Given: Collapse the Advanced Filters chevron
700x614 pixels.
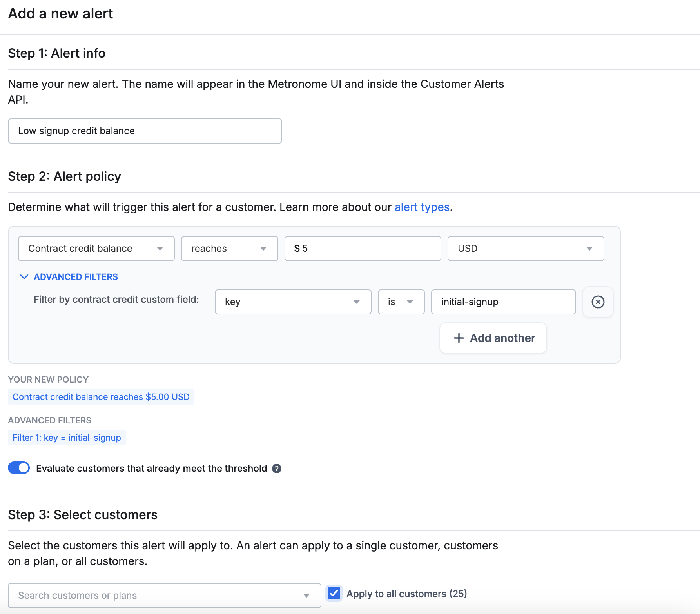Looking at the screenshot, I should click(24, 277).
